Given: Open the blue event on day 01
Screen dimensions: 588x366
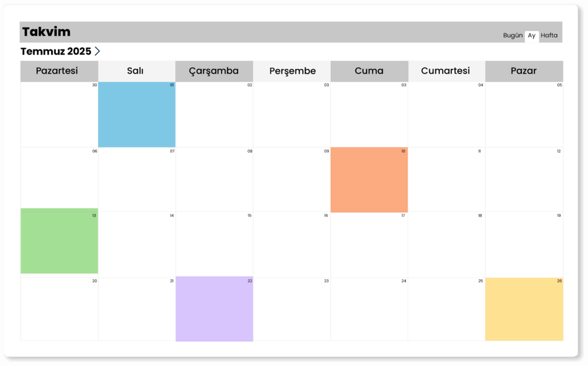Looking at the screenshot, I should point(137,114).
